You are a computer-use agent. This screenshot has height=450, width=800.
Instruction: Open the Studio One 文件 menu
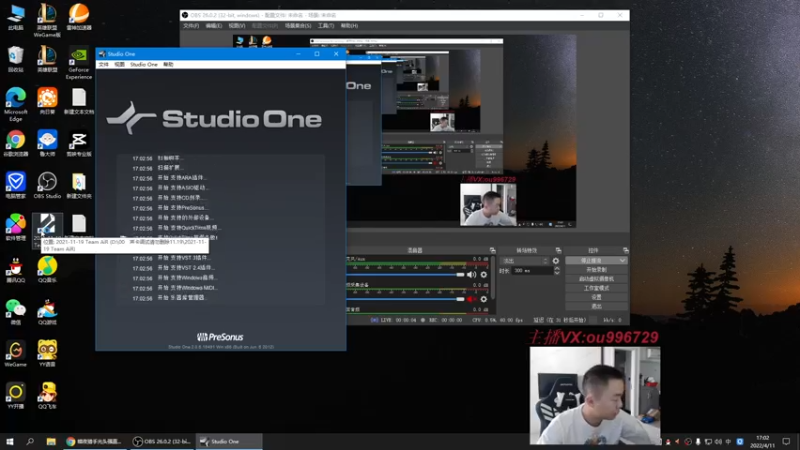pyautogui.click(x=104, y=65)
